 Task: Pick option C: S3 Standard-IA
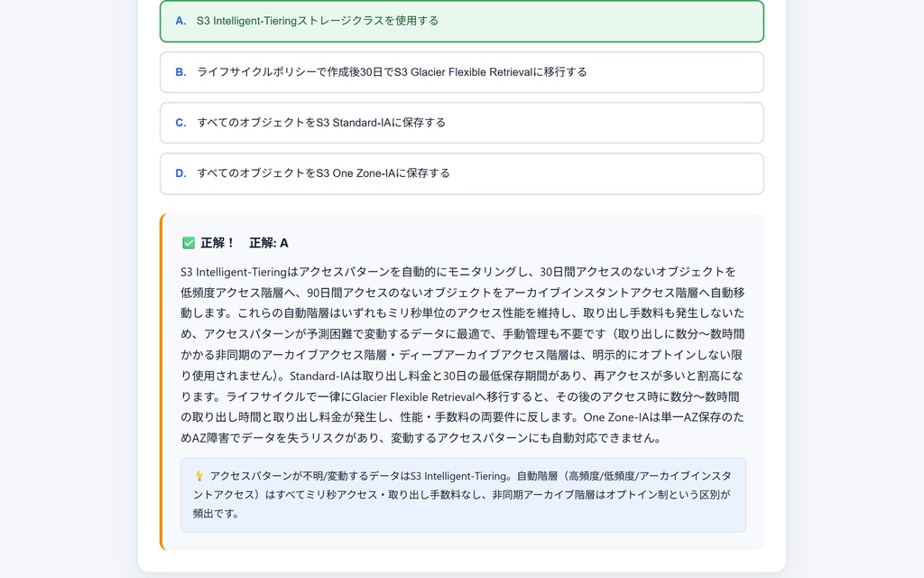point(461,123)
